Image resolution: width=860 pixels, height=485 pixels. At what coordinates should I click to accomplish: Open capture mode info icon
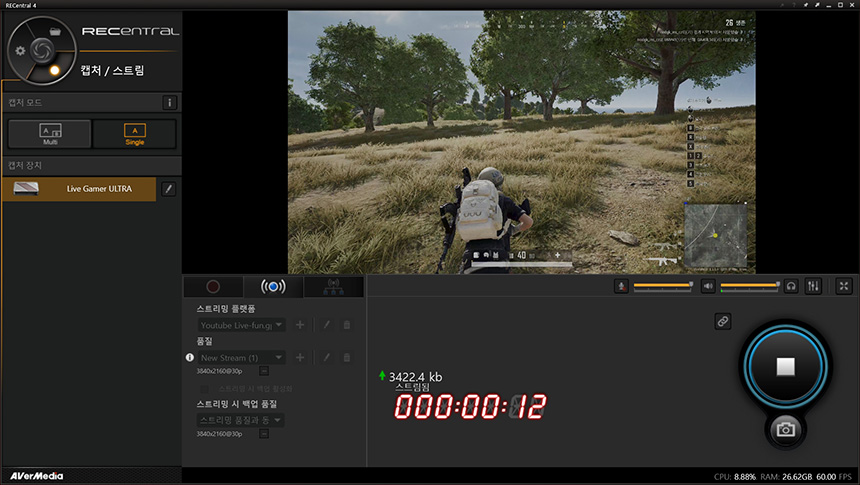(x=169, y=103)
